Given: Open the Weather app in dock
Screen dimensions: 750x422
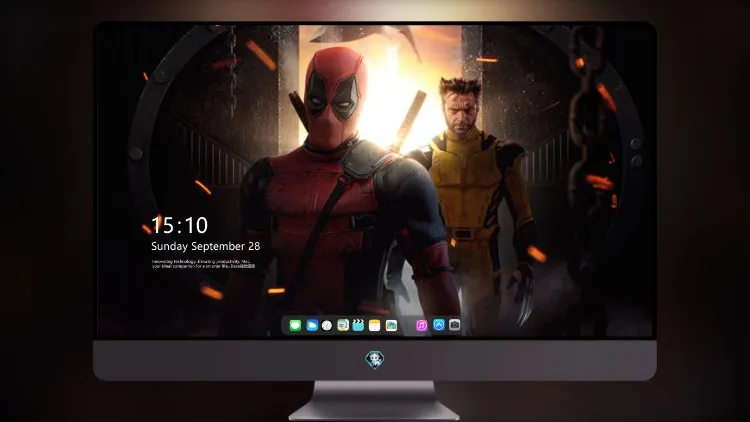Looking at the screenshot, I should pos(312,326).
